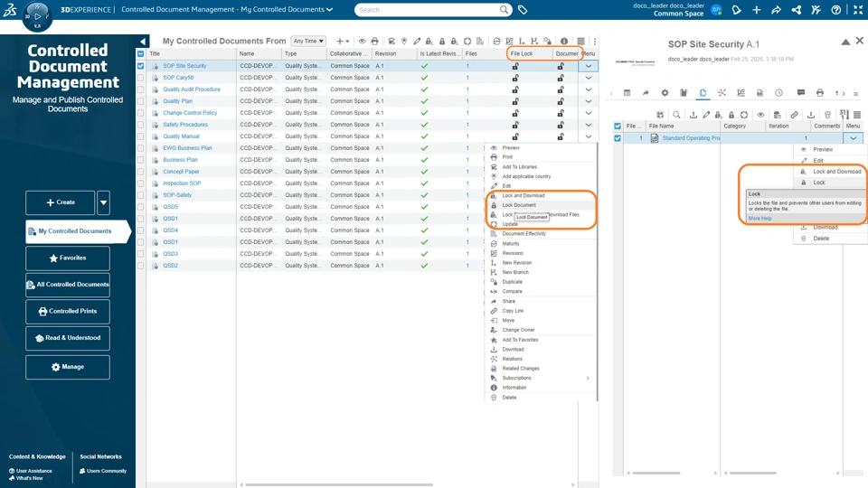Click the padlock Lock icon in main toolbar

tap(442, 41)
